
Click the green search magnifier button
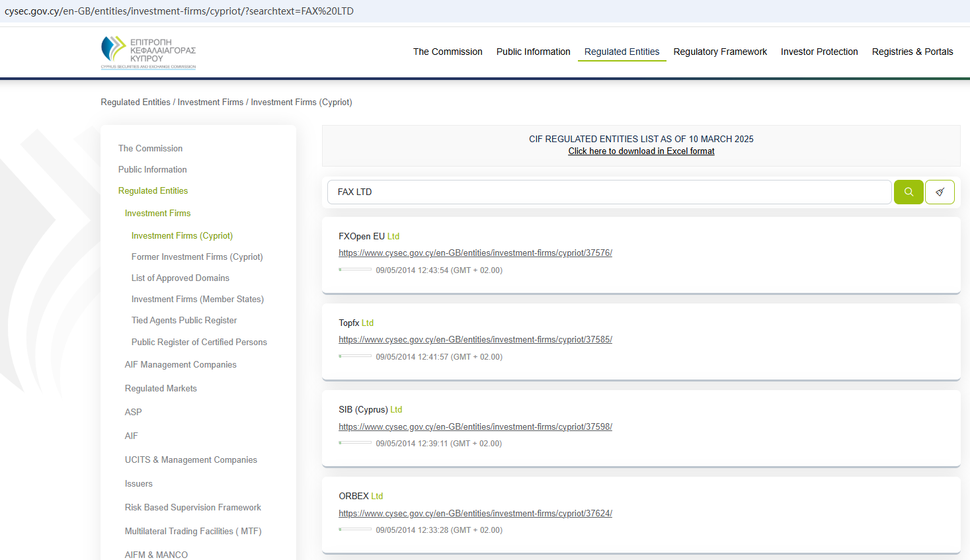[909, 192]
